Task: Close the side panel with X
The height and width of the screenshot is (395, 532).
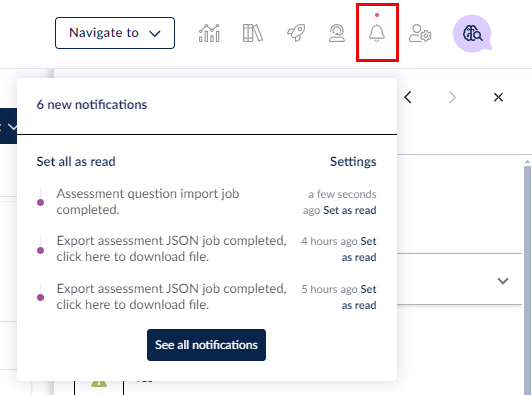Action: tap(498, 97)
